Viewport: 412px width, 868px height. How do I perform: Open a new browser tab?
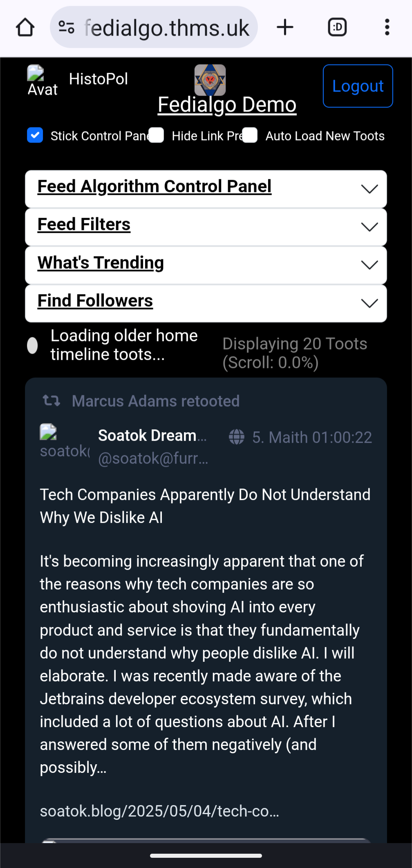pos(285,27)
